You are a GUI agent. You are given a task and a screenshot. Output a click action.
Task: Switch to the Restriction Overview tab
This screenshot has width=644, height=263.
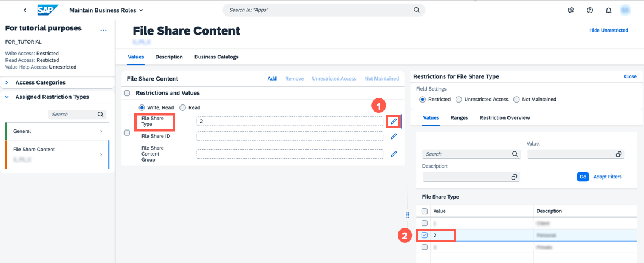(x=505, y=118)
